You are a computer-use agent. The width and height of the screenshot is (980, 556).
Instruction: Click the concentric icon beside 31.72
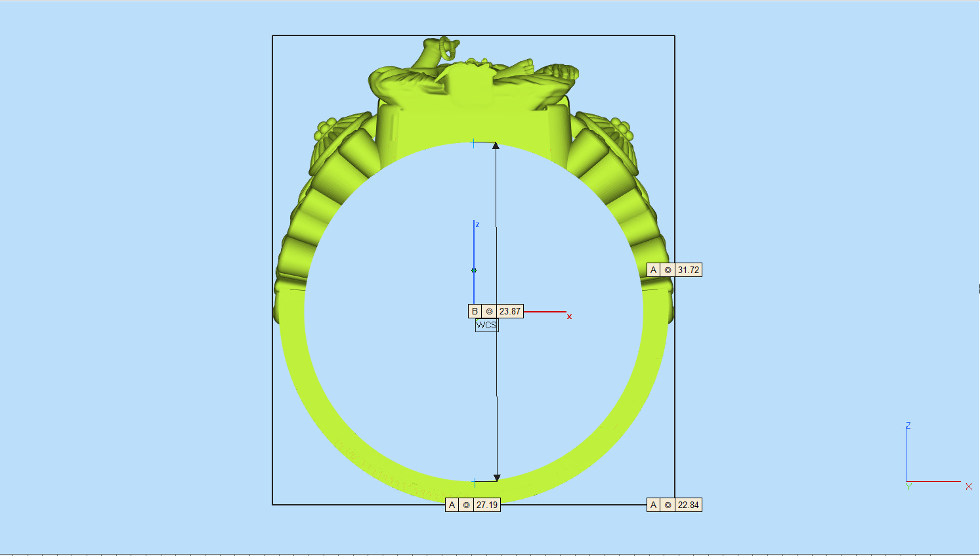(x=668, y=270)
